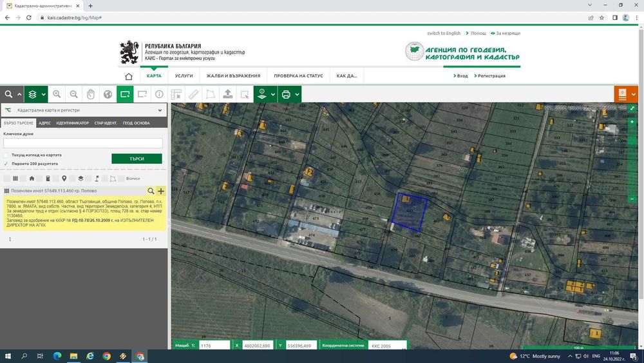Open Chrome from the Windows taskbar
Screen dimensions: 644x363
click(107, 356)
